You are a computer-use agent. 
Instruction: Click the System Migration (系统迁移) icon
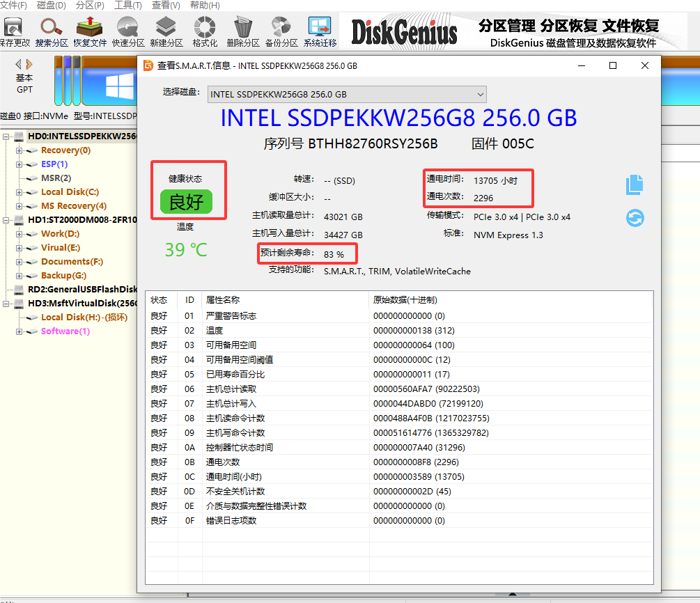click(x=320, y=32)
